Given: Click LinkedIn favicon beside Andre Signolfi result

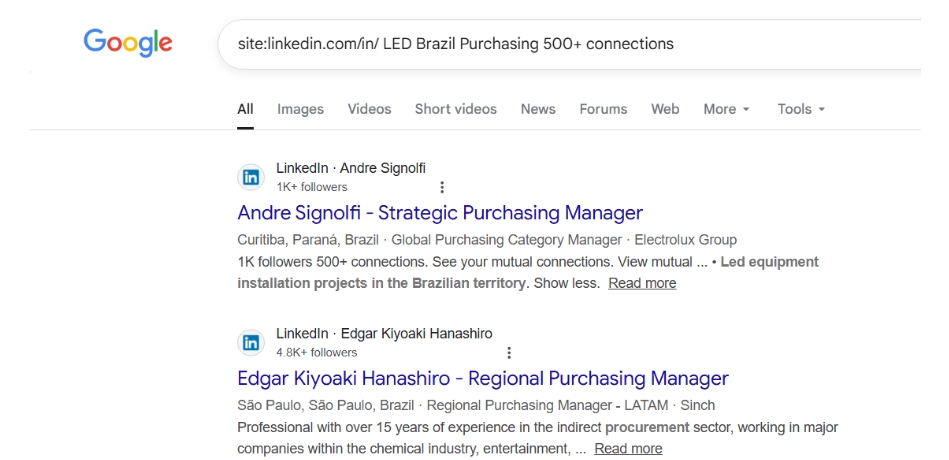Looking at the screenshot, I should [x=250, y=177].
